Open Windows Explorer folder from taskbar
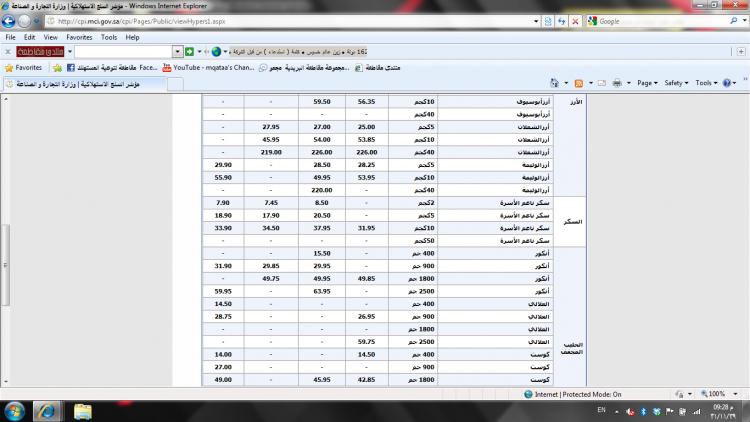750x422 pixels. (82, 410)
